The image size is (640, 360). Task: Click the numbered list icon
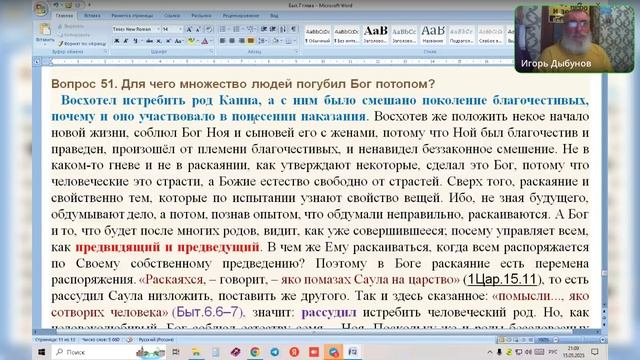[x=237, y=29]
